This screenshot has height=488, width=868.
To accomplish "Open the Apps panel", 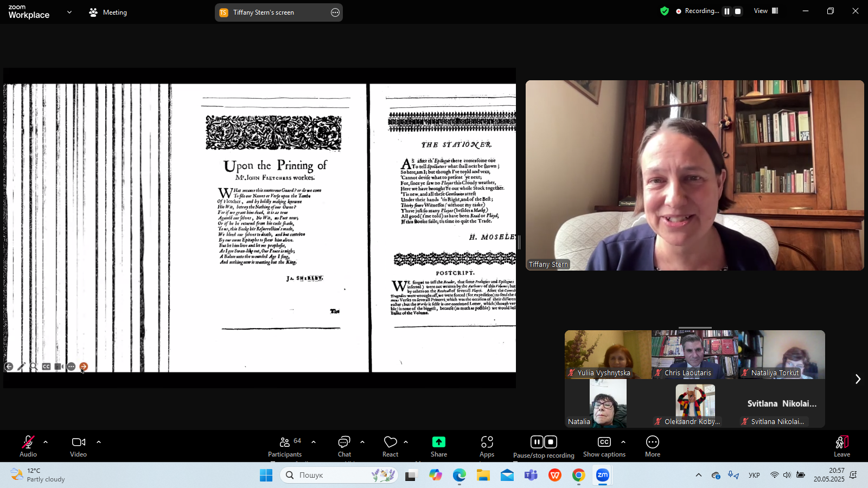I will pyautogui.click(x=487, y=446).
